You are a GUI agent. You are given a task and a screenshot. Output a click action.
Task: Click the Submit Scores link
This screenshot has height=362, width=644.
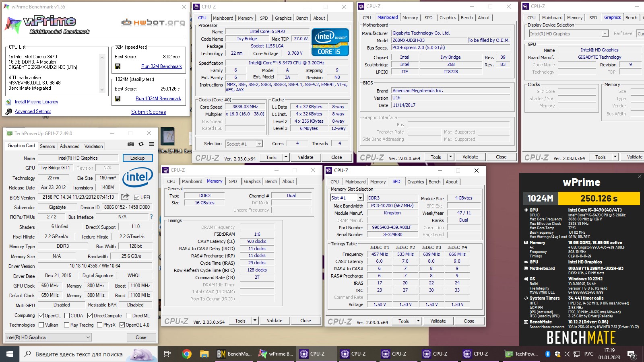tap(149, 112)
